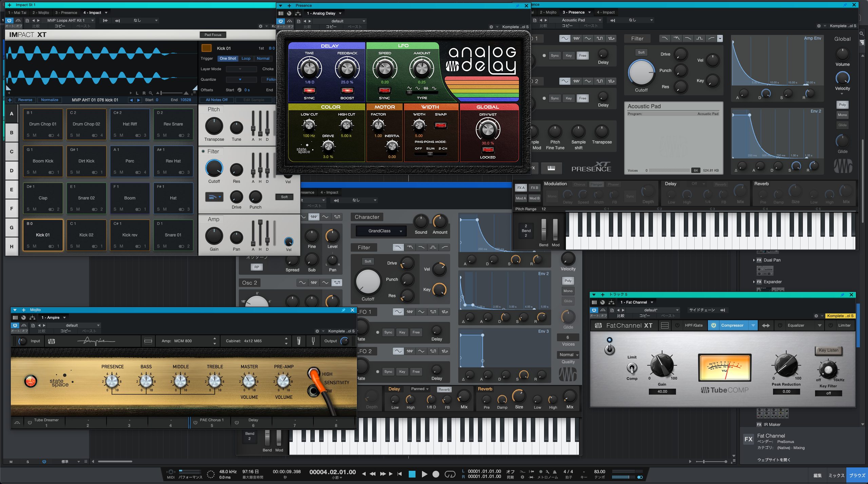Toggle the width SWAP switch in Analog Delay
868x484 pixels.
[x=441, y=125]
